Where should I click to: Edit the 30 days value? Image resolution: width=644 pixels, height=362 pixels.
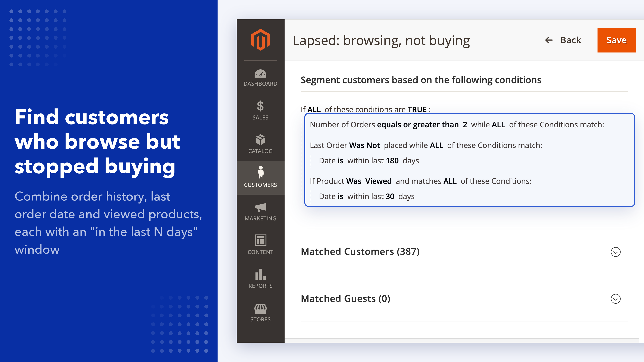pyautogui.click(x=390, y=196)
